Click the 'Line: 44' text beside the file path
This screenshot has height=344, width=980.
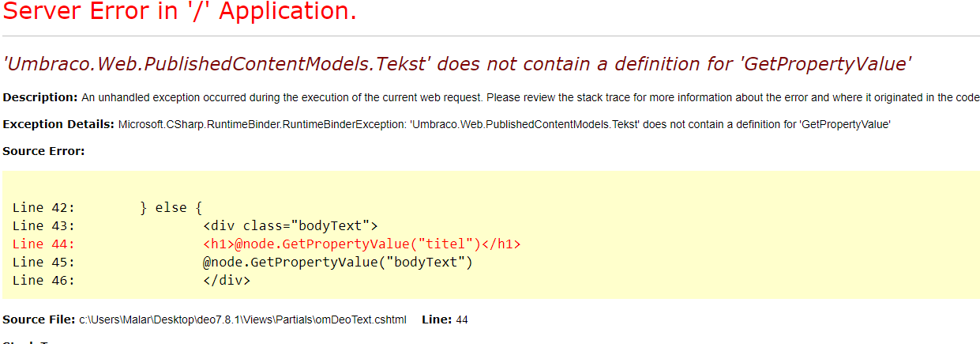pyautogui.click(x=445, y=319)
